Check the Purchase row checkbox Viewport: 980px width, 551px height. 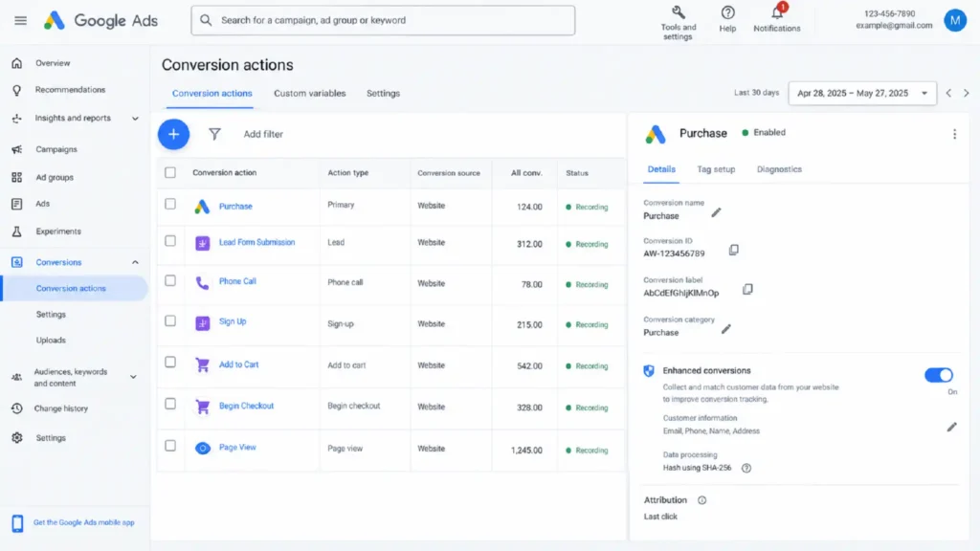click(x=170, y=204)
